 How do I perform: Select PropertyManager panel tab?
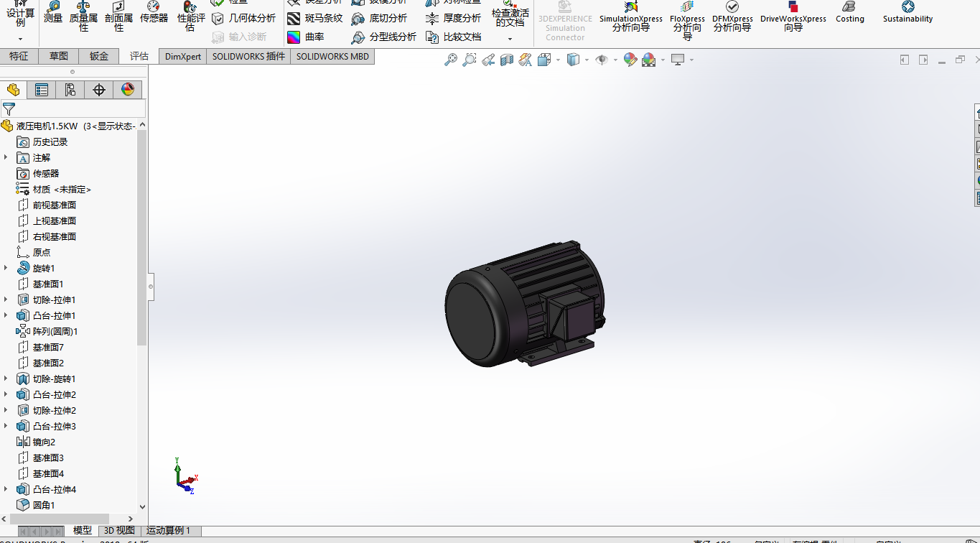[42, 90]
